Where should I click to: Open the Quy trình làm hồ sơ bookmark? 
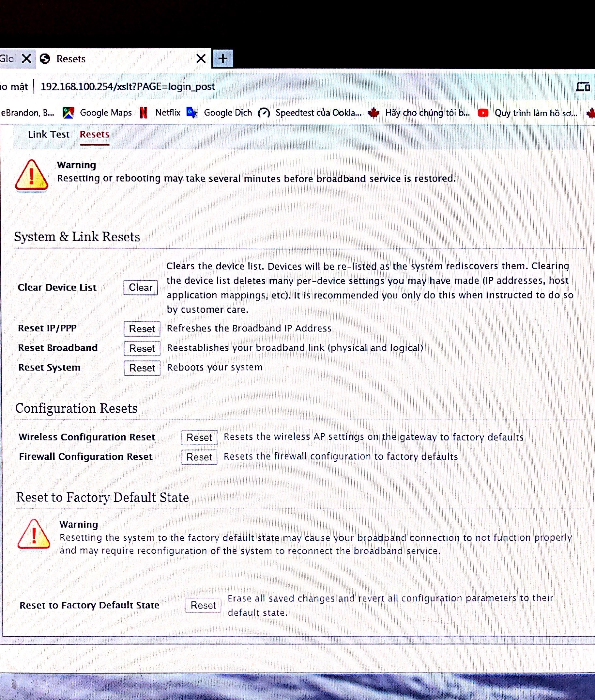pyautogui.click(x=528, y=113)
